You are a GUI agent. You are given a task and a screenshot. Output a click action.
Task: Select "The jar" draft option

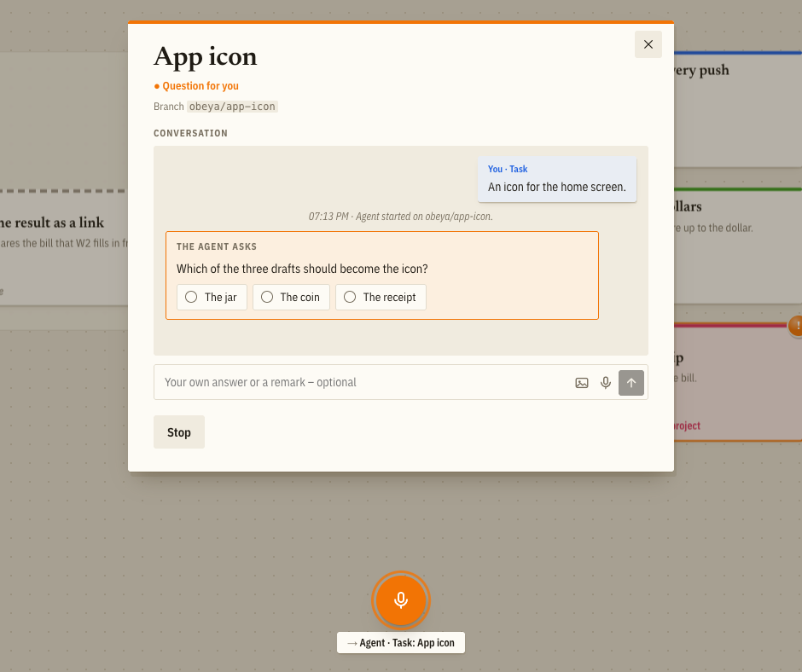point(212,297)
